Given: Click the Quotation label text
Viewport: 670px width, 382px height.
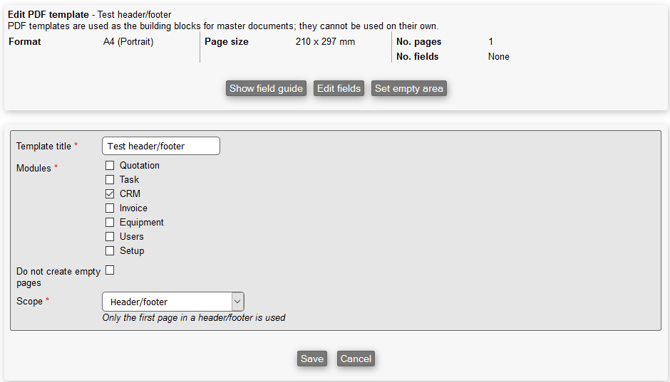Looking at the screenshot, I should [139, 165].
